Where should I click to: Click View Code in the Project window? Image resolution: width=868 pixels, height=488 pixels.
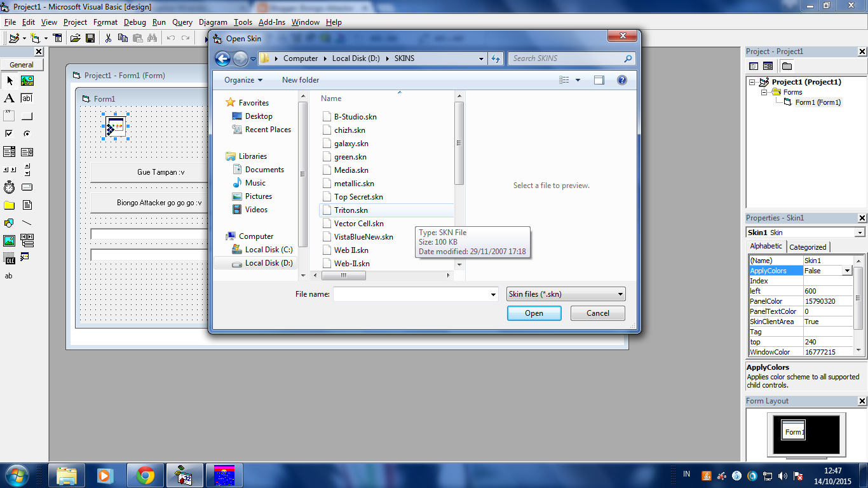pyautogui.click(x=753, y=65)
